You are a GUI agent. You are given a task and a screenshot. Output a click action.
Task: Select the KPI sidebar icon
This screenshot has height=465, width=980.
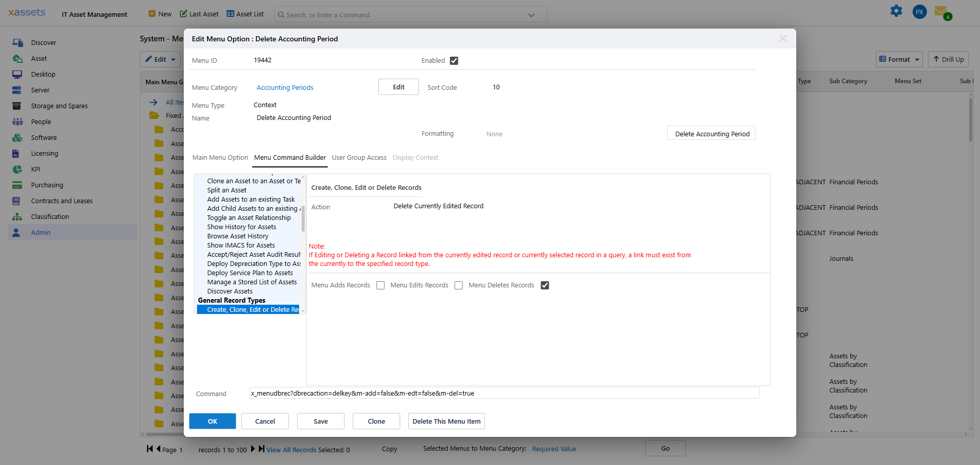tap(17, 169)
